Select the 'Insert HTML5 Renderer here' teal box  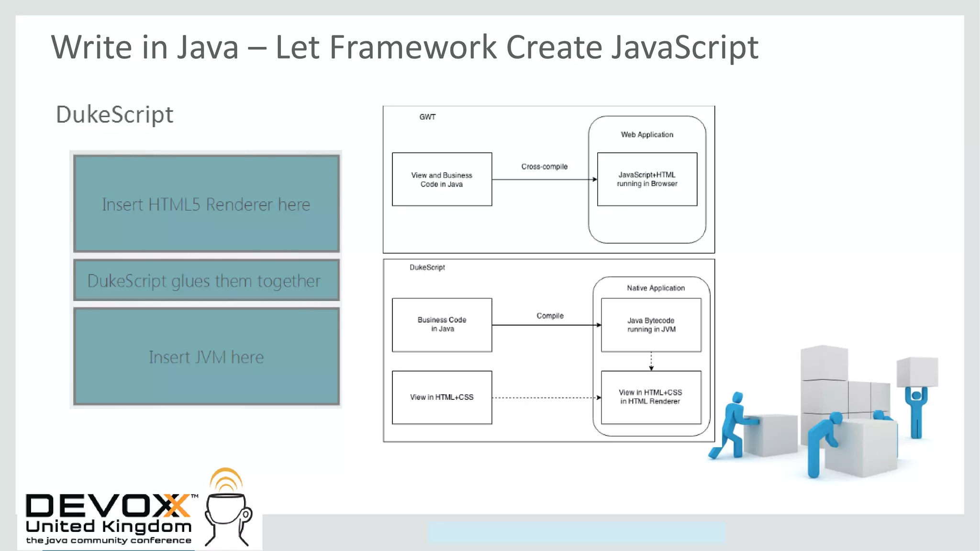(x=206, y=204)
